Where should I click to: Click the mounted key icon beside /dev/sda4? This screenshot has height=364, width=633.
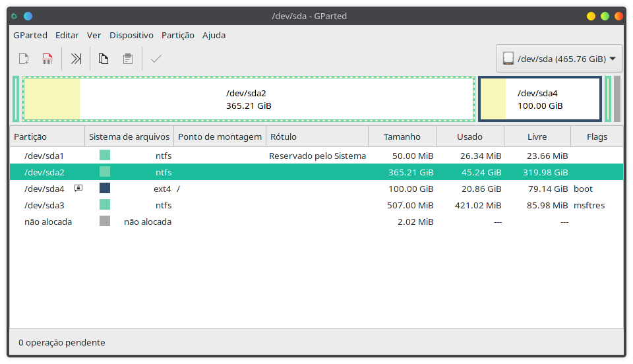click(x=78, y=188)
